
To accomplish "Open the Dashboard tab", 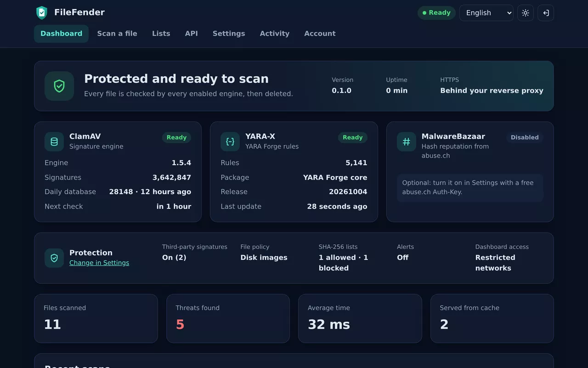I will (62, 34).
